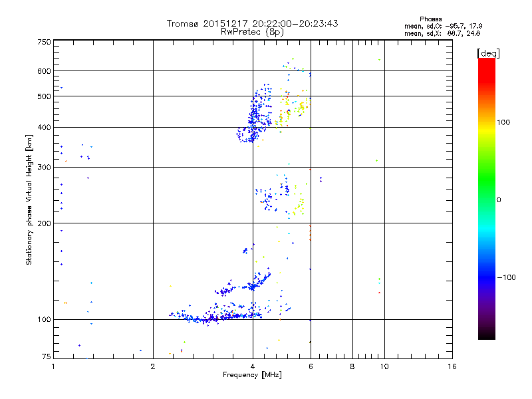Click y-axis tick label "300"
Image resolution: width=532 pixels, height=399 pixels.
(44, 168)
